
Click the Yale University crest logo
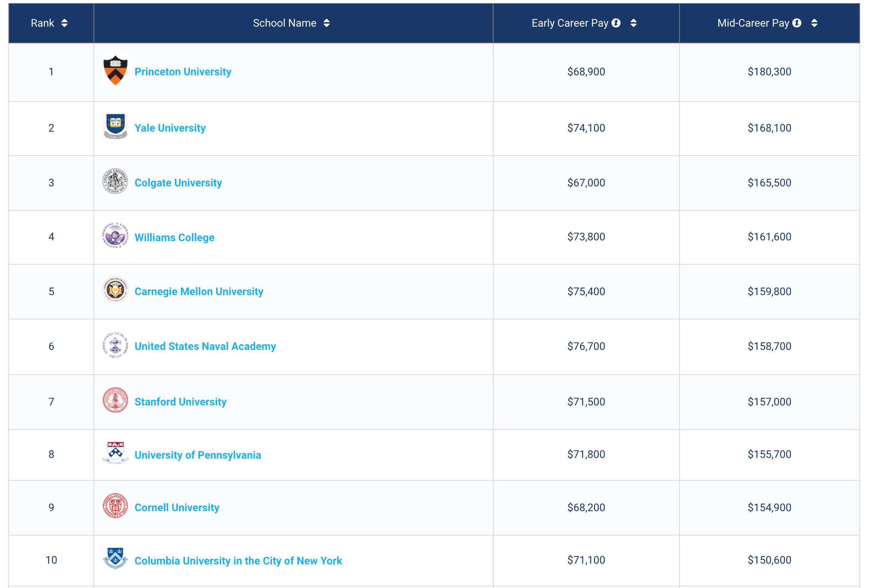coord(115,127)
